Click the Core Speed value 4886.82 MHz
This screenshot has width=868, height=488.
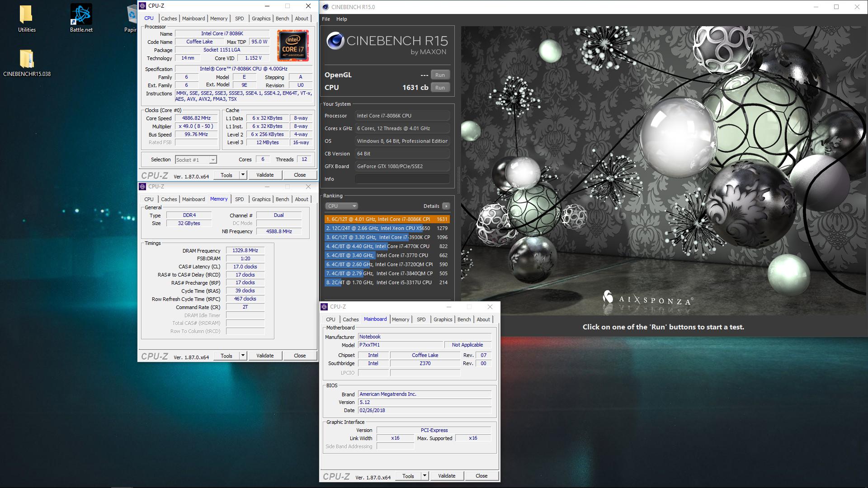pos(197,118)
